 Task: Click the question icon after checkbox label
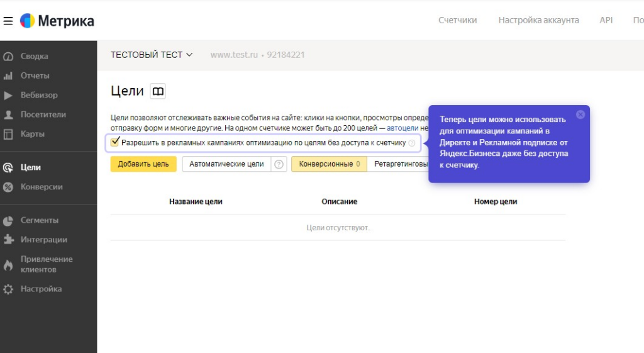(x=412, y=143)
